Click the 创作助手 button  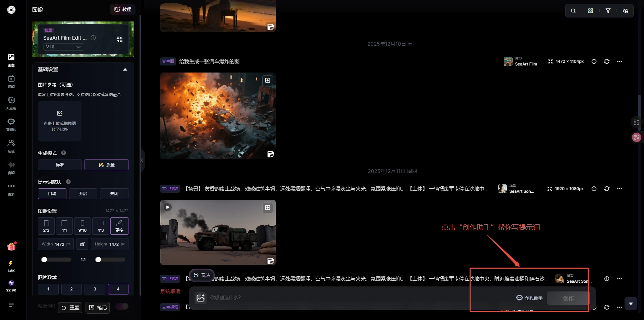pyautogui.click(x=529, y=298)
